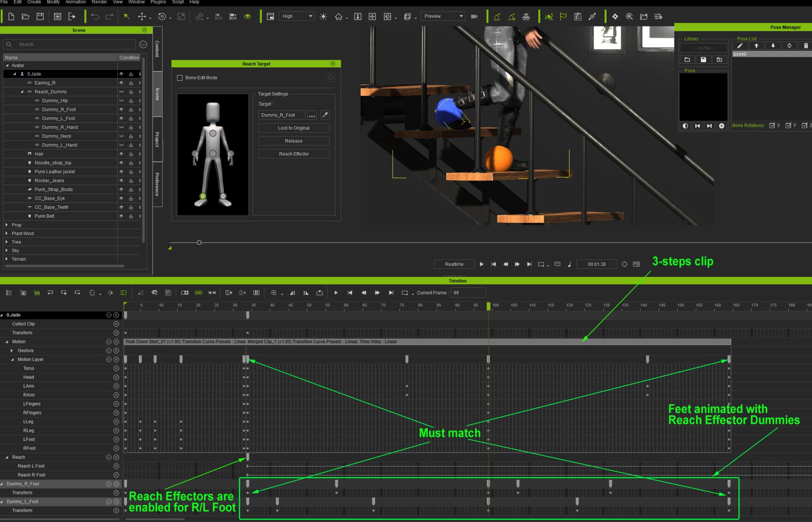Collapse the Reach track group
Viewport: 812px width, 522px height.
[7, 457]
